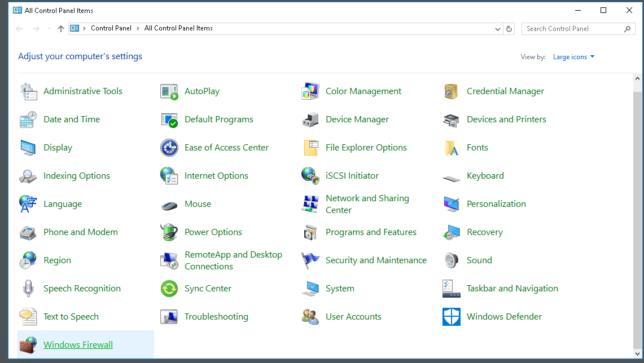The image size is (644, 363).
Task: Open the File Explorer Options folder icon
Action: [311, 148]
